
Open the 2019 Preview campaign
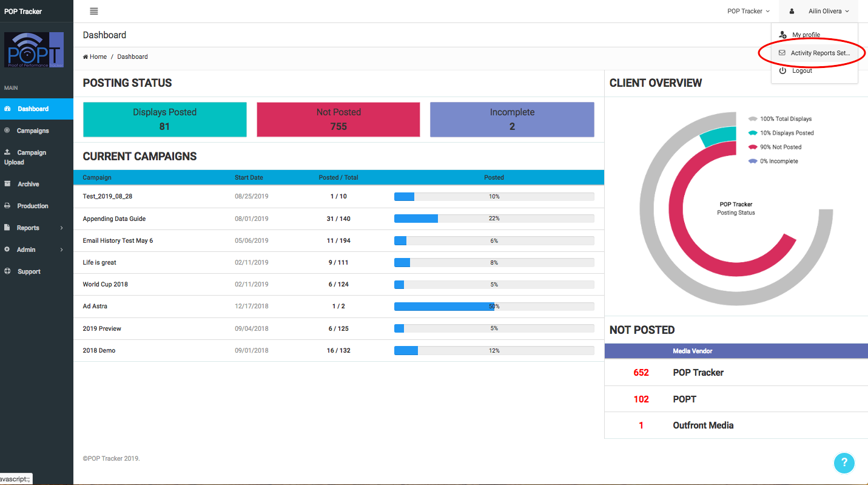pyautogui.click(x=102, y=328)
